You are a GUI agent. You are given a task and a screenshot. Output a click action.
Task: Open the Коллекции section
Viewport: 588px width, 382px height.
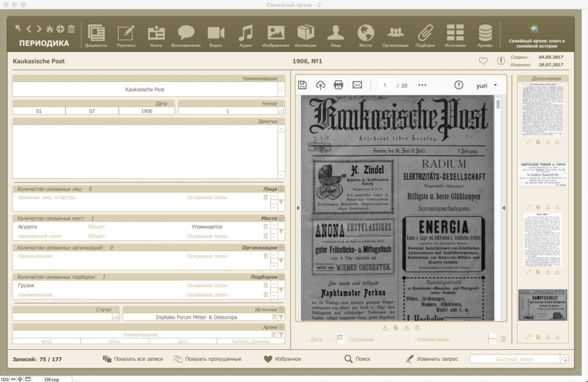(305, 36)
